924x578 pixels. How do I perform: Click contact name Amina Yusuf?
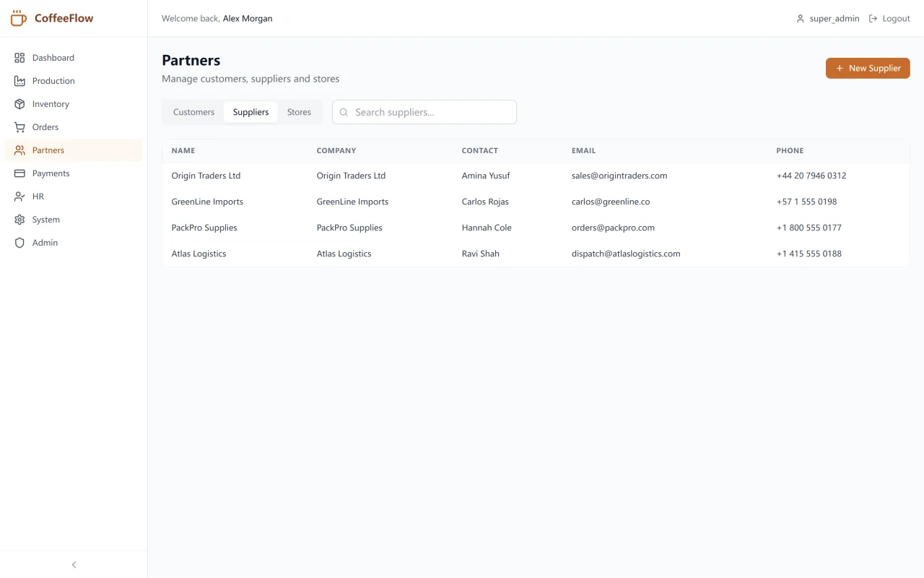(x=486, y=176)
